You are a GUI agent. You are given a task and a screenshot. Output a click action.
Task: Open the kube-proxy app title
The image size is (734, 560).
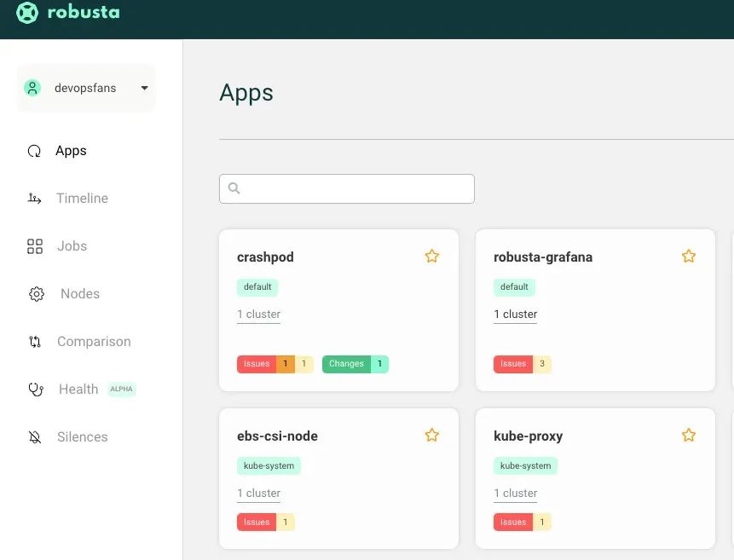pyautogui.click(x=528, y=436)
